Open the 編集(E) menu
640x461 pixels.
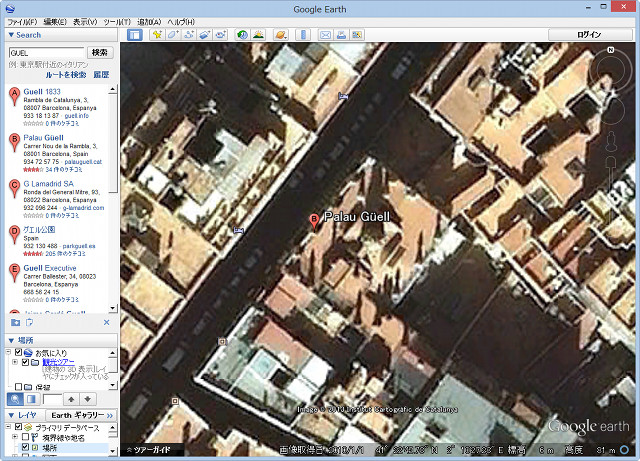pos(55,22)
